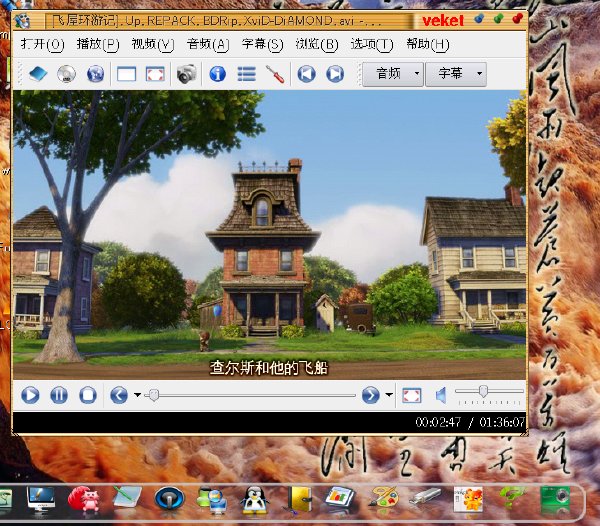Expand the rewind options arrow
Viewport: 600px width, 526px height.
click(x=137, y=395)
